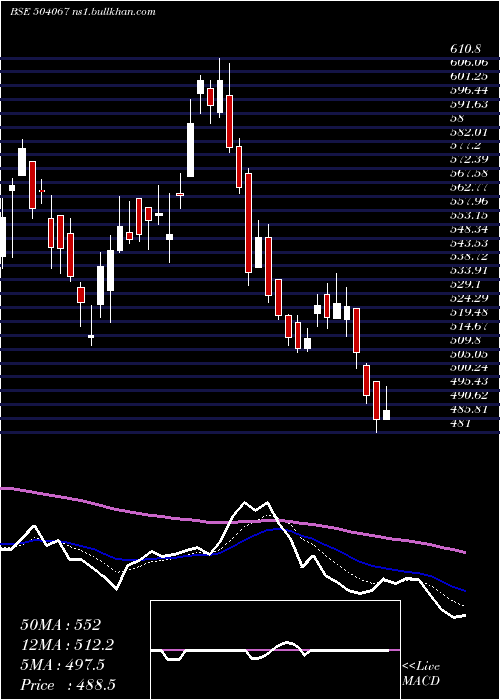
Task: Click the 5MA : 497.5 readout
Action: click(x=62, y=665)
